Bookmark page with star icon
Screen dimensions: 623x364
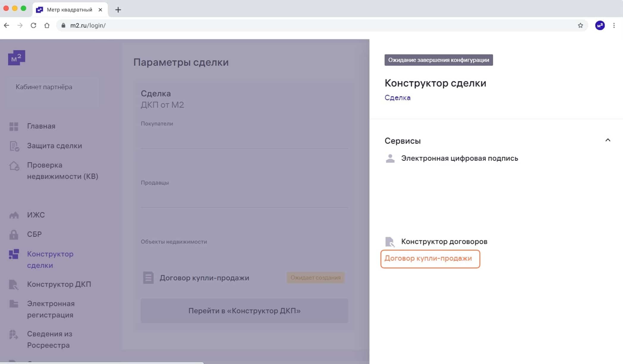tap(580, 26)
